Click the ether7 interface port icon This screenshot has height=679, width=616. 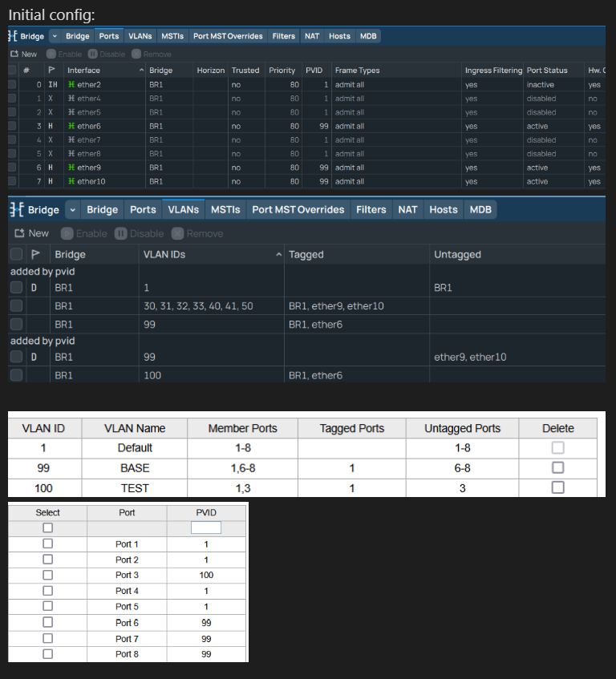(71, 139)
